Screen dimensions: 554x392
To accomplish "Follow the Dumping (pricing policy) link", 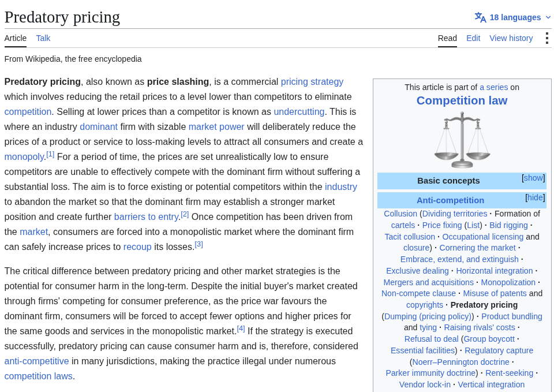I will 428,316.
